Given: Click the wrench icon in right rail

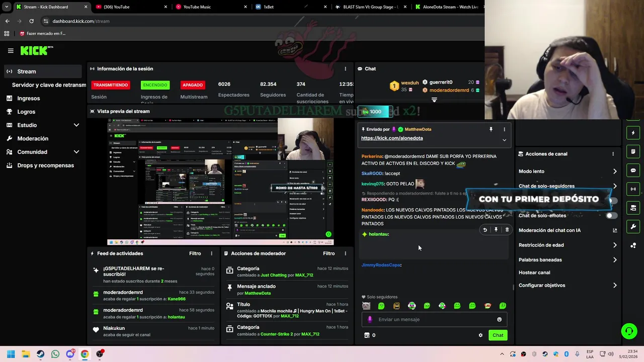Looking at the screenshot, I should [x=633, y=226].
